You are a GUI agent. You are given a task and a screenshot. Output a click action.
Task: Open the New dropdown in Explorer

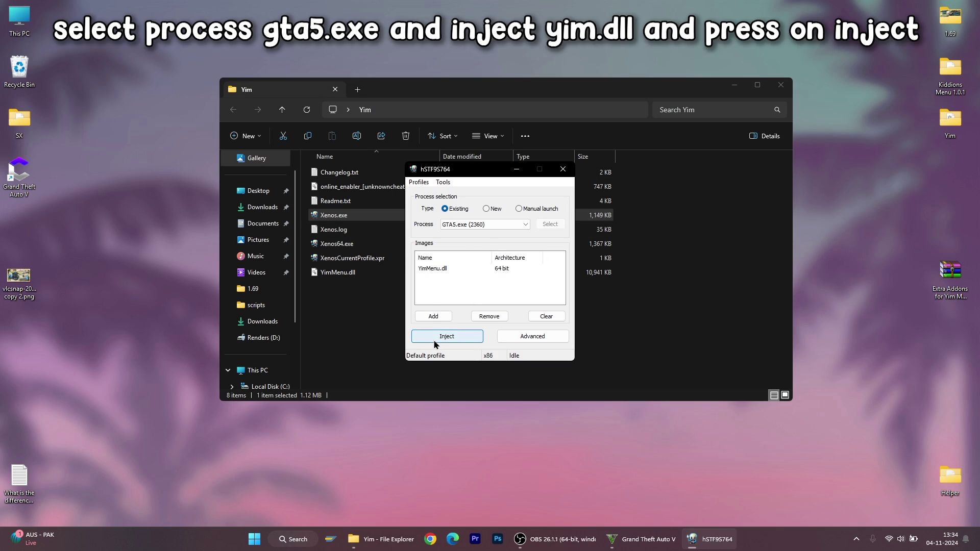click(246, 136)
